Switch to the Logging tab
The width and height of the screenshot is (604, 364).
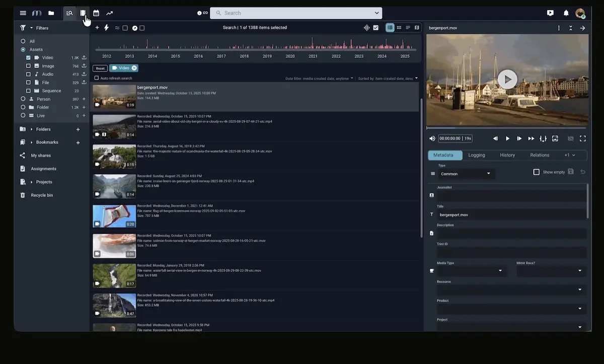click(x=477, y=155)
